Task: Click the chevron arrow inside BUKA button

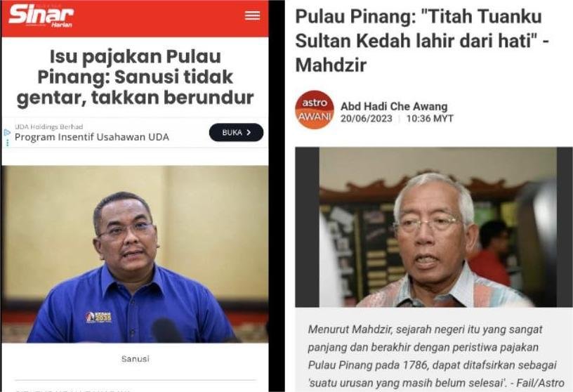Action: point(249,132)
